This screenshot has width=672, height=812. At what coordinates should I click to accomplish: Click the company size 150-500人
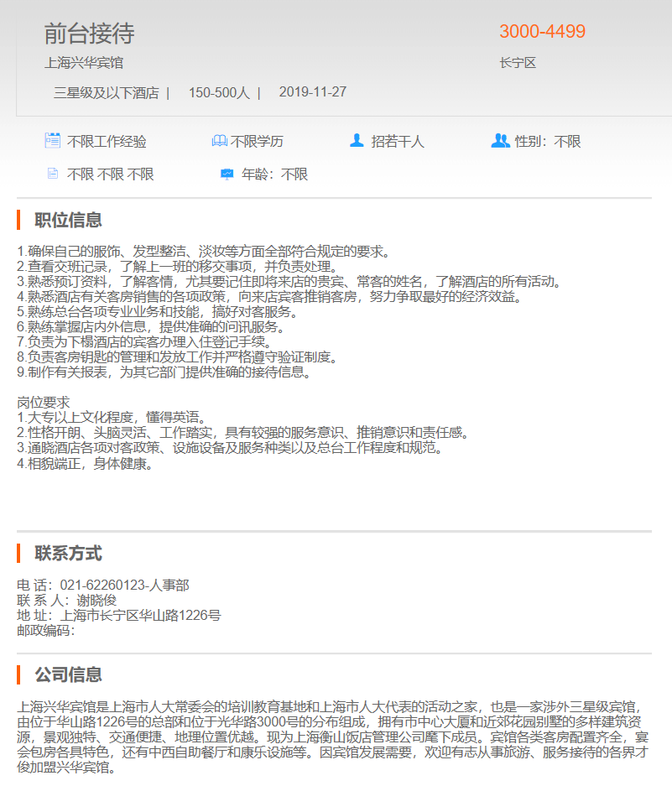[x=219, y=92]
